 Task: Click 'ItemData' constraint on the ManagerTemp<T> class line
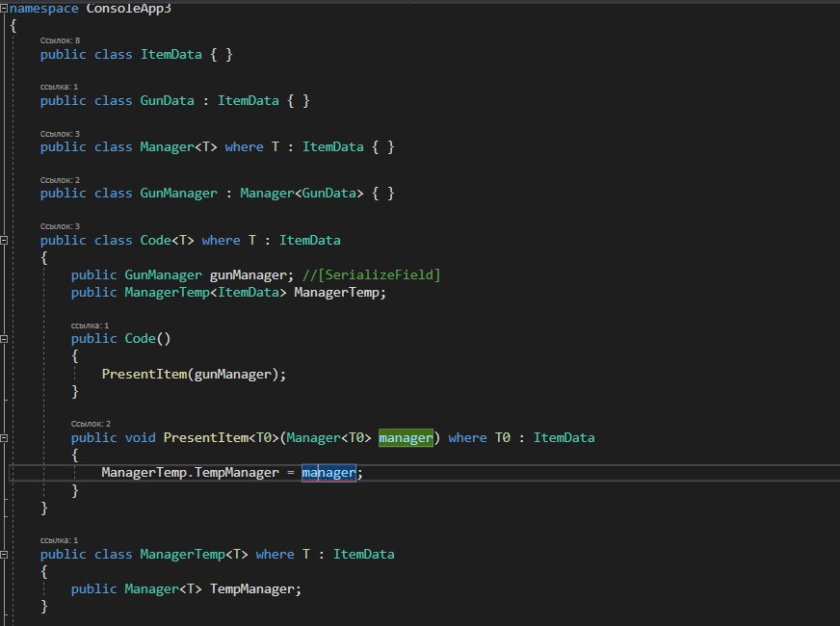(x=364, y=555)
